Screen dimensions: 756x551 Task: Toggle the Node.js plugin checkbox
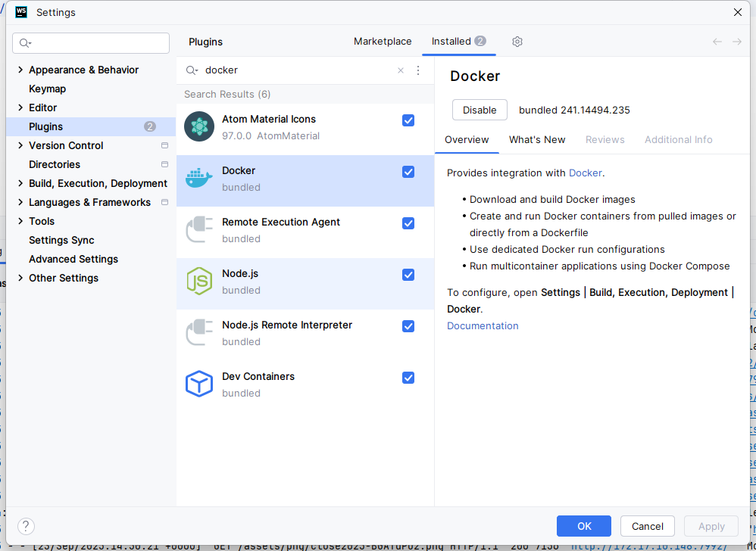point(408,275)
